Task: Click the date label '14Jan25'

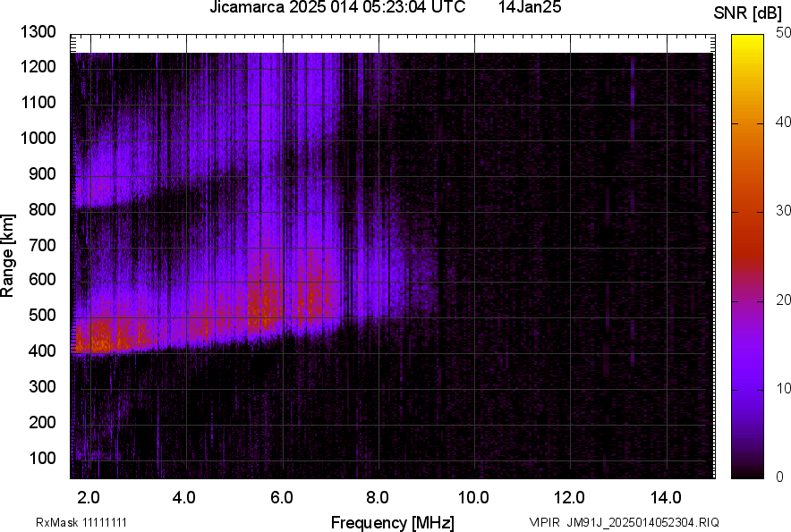Action: point(530,7)
